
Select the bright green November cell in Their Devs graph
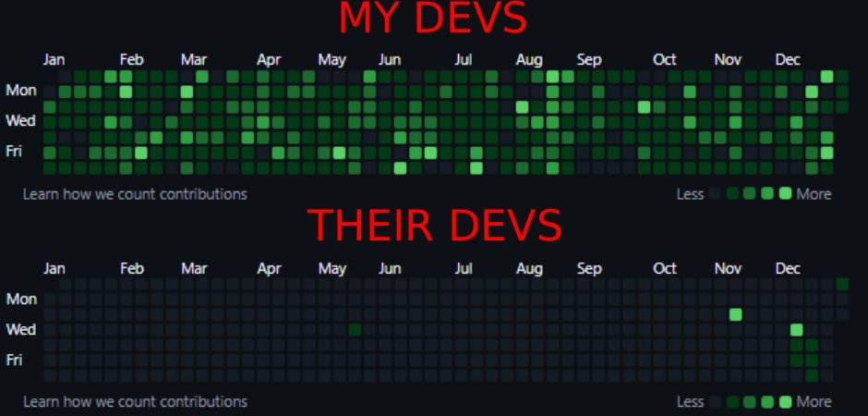736,314
